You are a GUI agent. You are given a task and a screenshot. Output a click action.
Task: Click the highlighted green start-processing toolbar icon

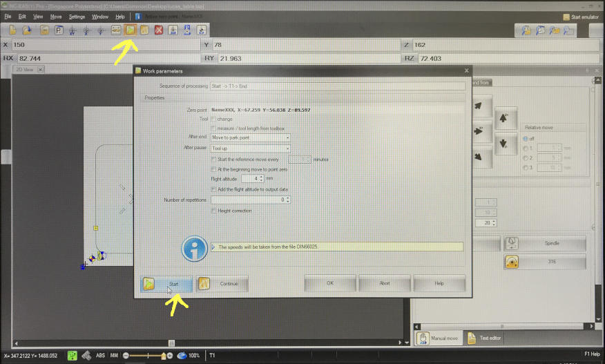pyautogui.click(x=131, y=29)
